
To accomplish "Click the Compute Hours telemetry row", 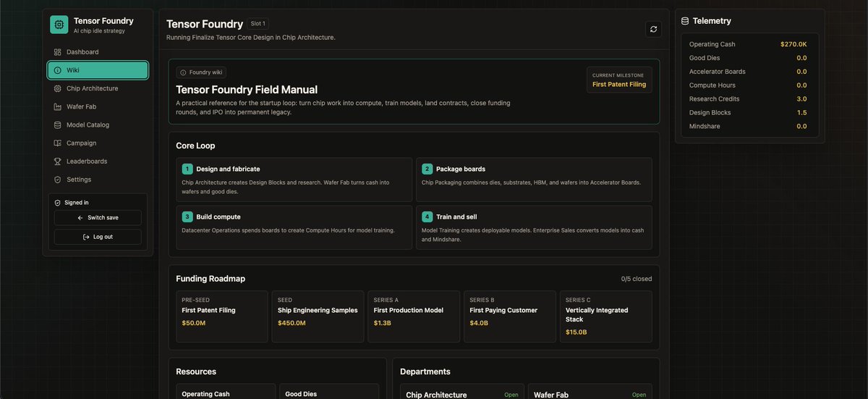I will click(748, 85).
